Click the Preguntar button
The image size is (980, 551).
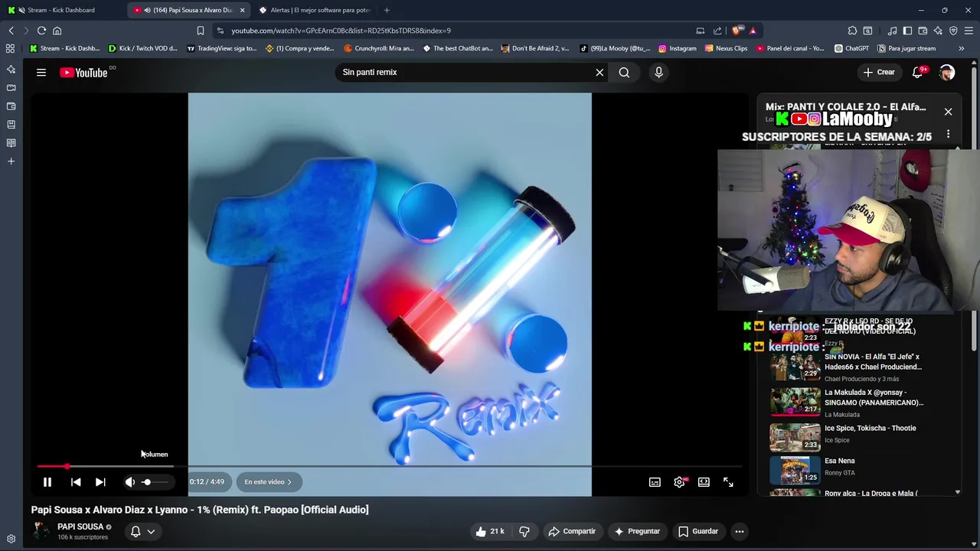(637, 531)
